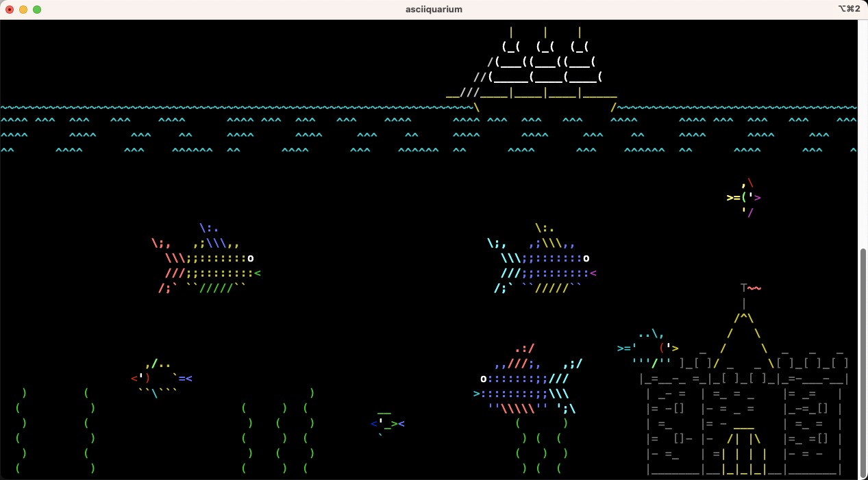
Task: Click the pink fish in the upper right
Action: tap(743, 197)
